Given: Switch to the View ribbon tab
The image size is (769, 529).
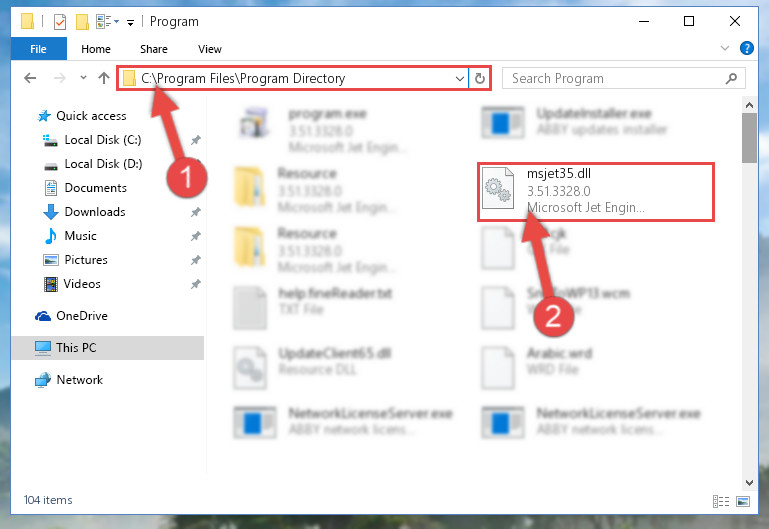Looking at the screenshot, I should click(x=209, y=49).
